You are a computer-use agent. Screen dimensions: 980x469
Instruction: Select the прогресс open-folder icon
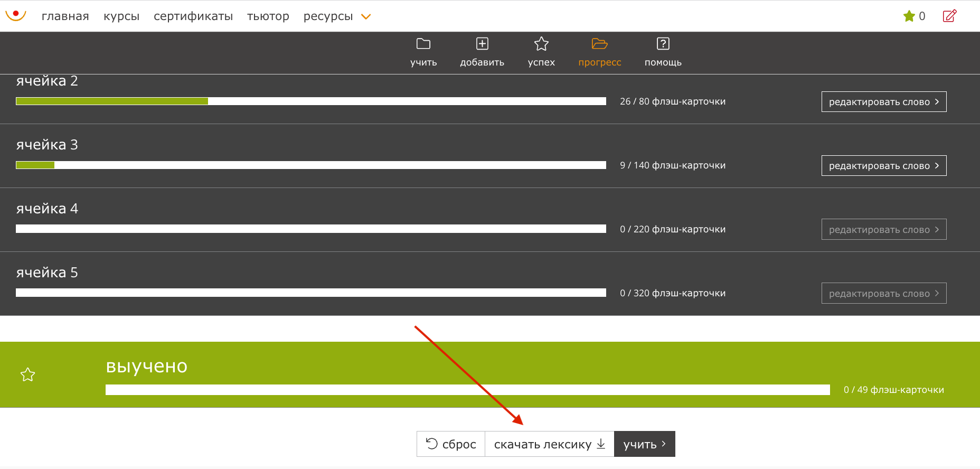600,44
